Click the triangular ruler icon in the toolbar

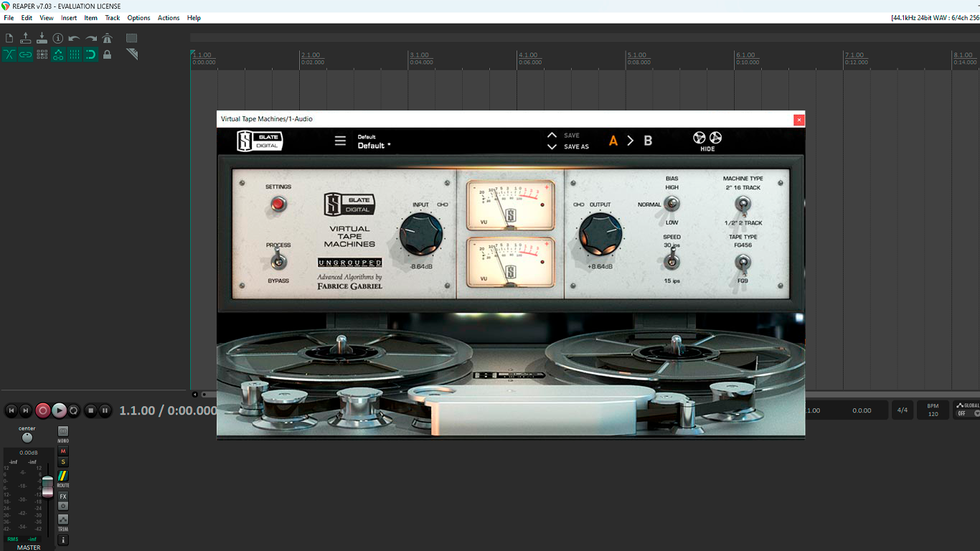131,55
